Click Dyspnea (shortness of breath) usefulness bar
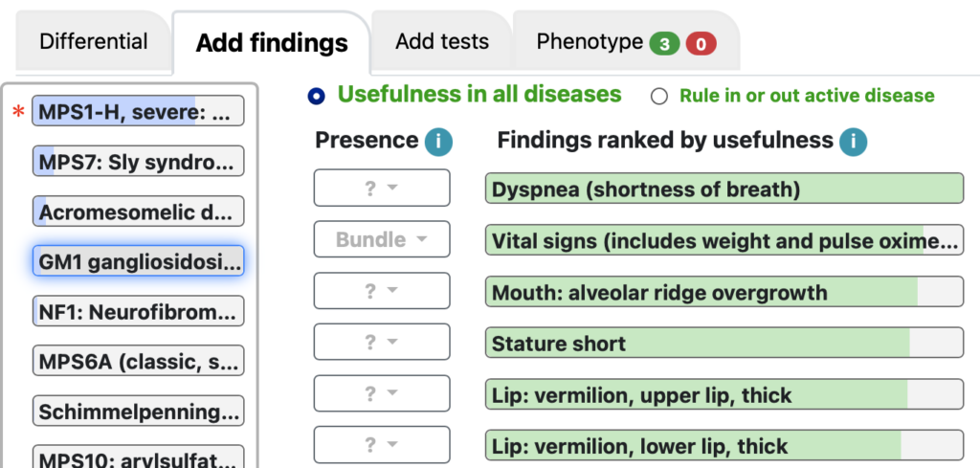The width and height of the screenshot is (980, 468). click(x=724, y=189)
